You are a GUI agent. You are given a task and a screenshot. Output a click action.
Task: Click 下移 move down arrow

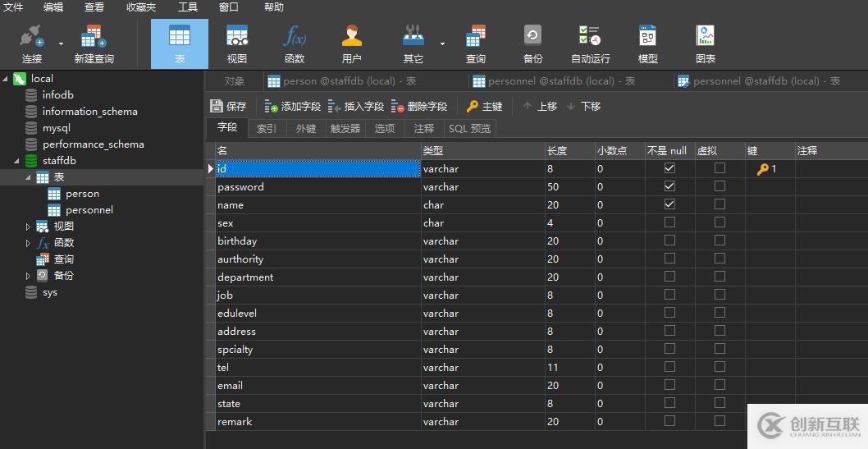pyautogui.click(x=584, y=106)
